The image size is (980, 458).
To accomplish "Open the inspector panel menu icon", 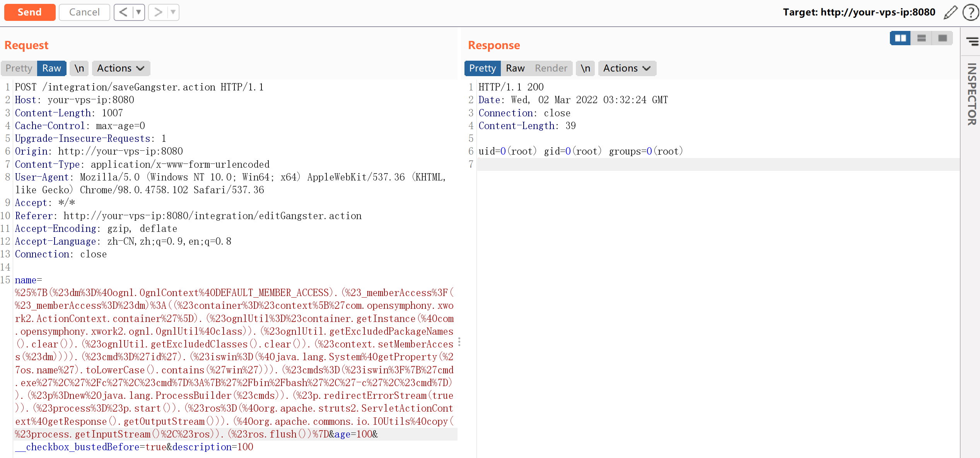I will pyautogui.click(x=972, y=41).
